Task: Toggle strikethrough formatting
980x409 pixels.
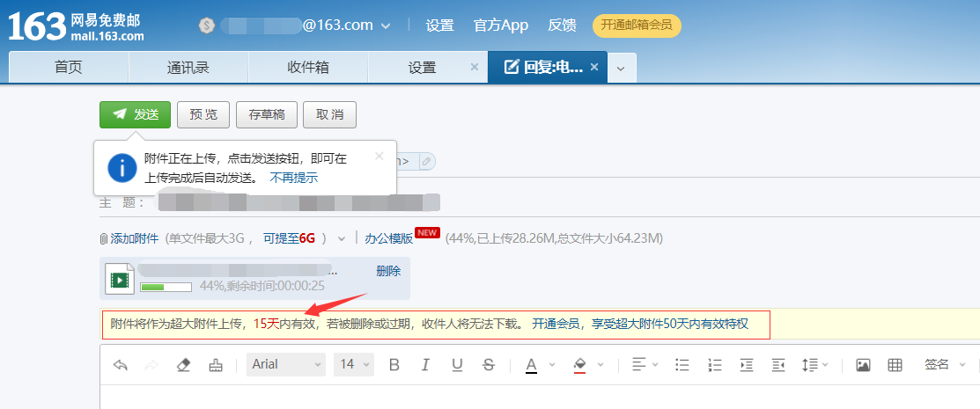Action: tap(489, 365)
